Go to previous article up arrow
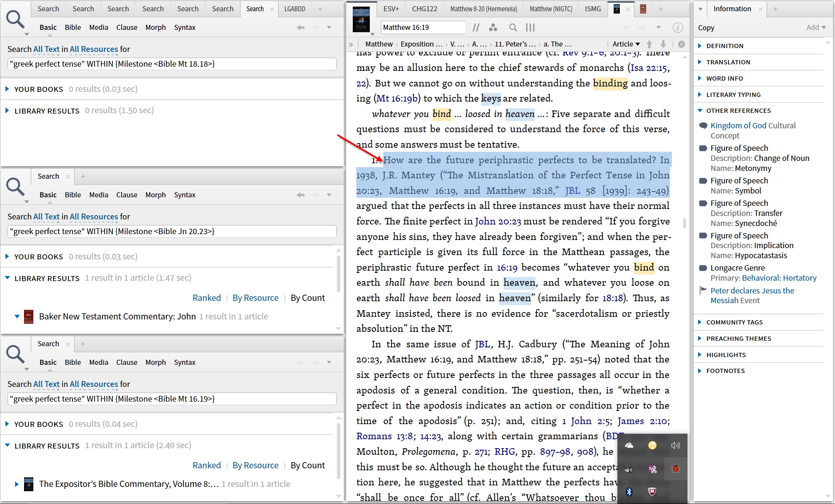 click(x=649, y=44)
